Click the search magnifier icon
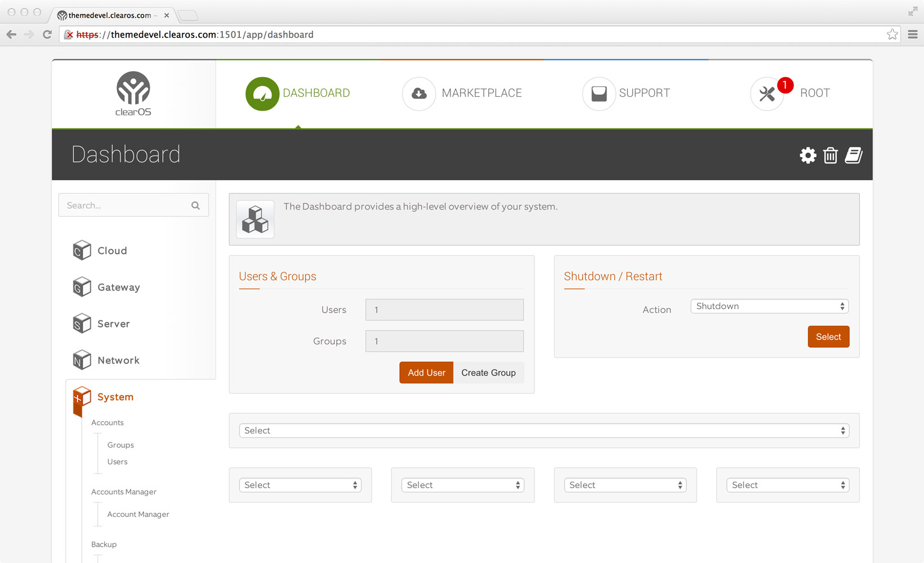 click(195, 205)
